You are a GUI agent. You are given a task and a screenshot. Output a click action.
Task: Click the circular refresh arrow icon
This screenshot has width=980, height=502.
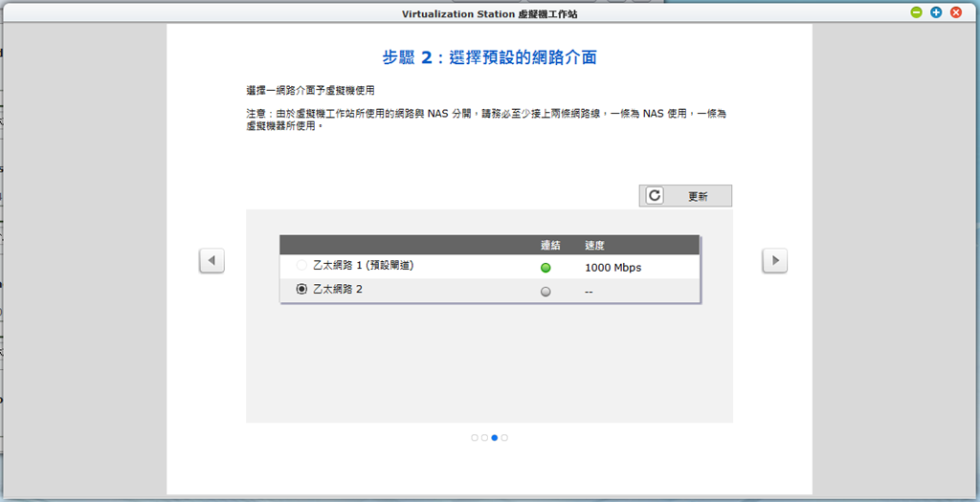coord(655,195)
